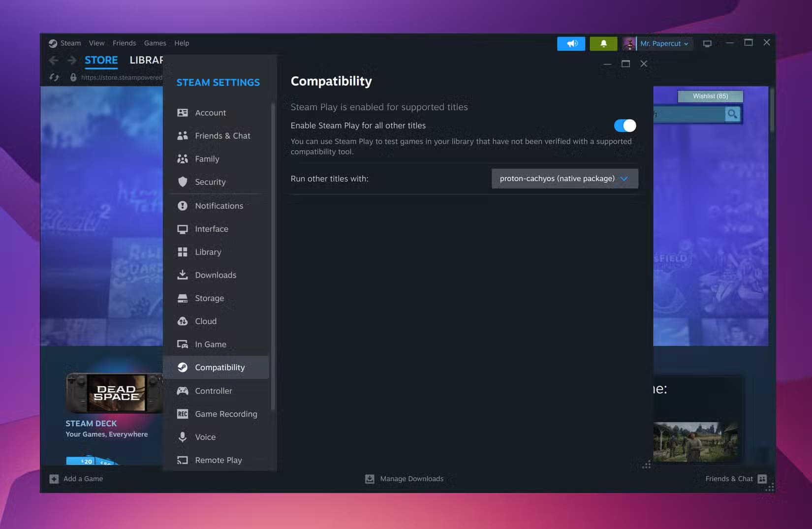Screen dimensions: 812x529
Task: Open the Help menu
Action: [182, 43]
